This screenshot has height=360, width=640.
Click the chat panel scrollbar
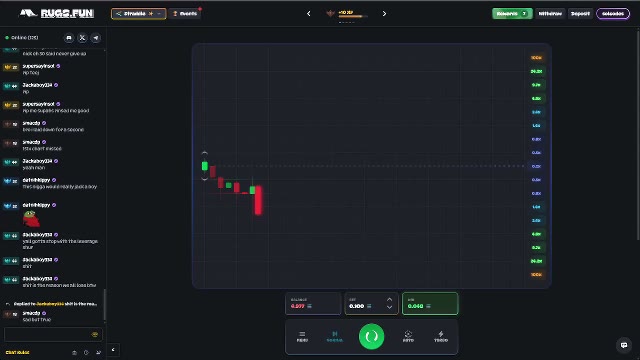(104, 305)
